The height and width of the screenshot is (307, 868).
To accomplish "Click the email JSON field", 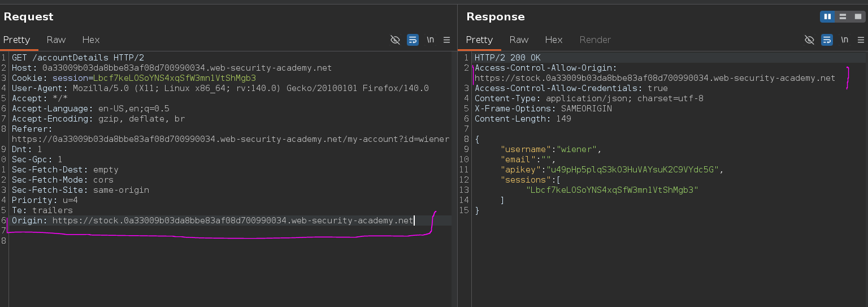I will [x=528, y=159].
